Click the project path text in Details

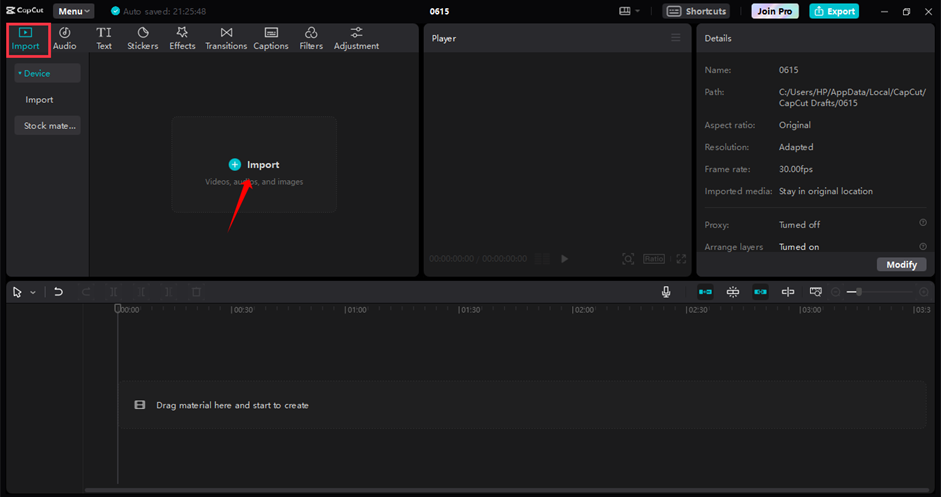point(852,98)
